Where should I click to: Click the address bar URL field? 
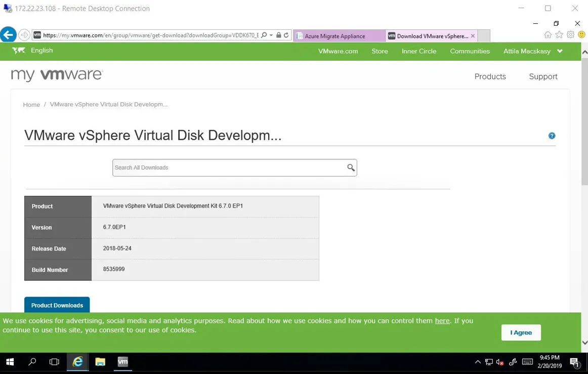tap(150, 35)
